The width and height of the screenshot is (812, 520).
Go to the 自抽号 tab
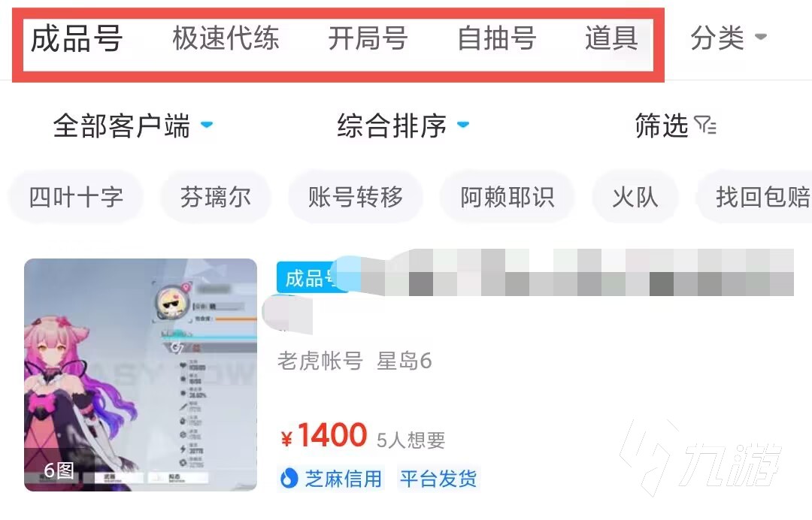[x=497, y=39]
